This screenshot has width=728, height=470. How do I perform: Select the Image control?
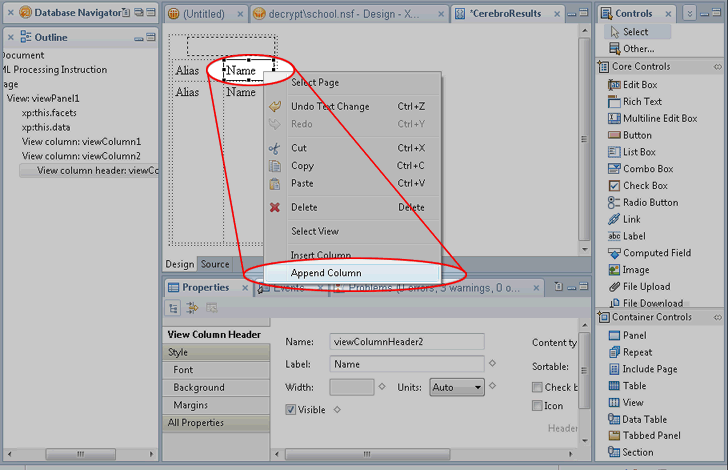pyautogui.click(x=629, y=270)
